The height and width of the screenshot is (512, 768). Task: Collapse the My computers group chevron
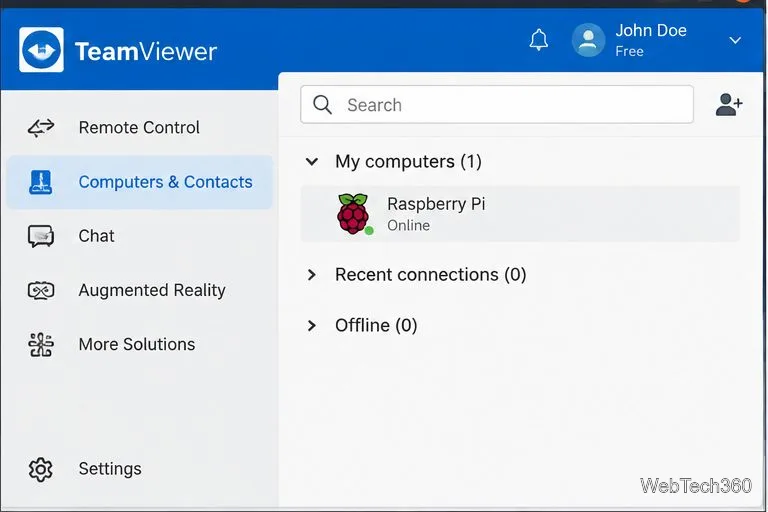pyautogui.click(x=312, y=161)
